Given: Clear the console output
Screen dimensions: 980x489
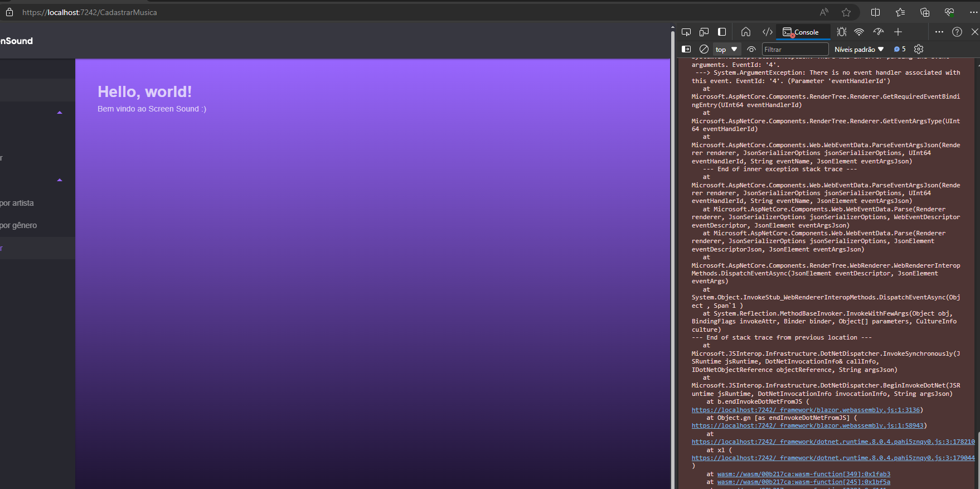Looking at the screenshot, I should point(704,49).
